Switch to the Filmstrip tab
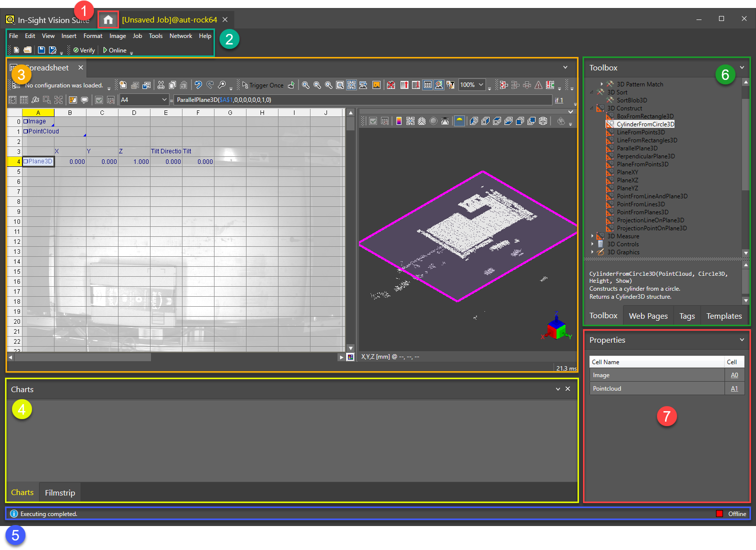The width and height of the screenshot is (756, 550). 60,493
